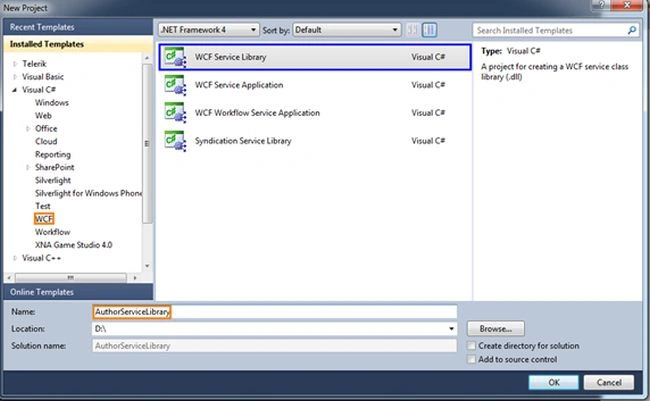Click the Browse... button

click(495, 329)
